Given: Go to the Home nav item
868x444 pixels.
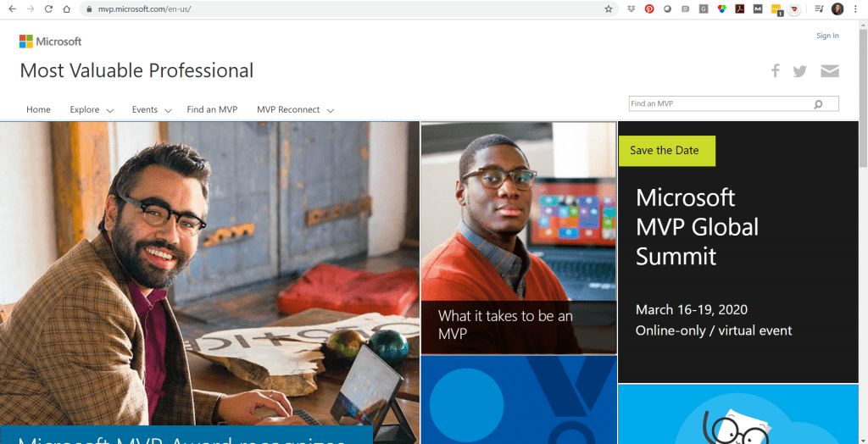Looking at the screenshot, I should [38, 109].
